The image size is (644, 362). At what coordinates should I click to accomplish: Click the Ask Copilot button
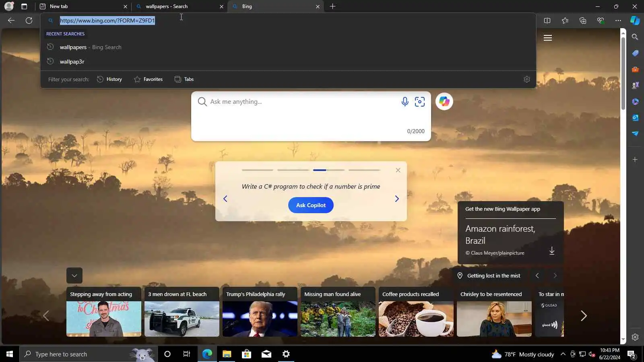pos(311,205)
